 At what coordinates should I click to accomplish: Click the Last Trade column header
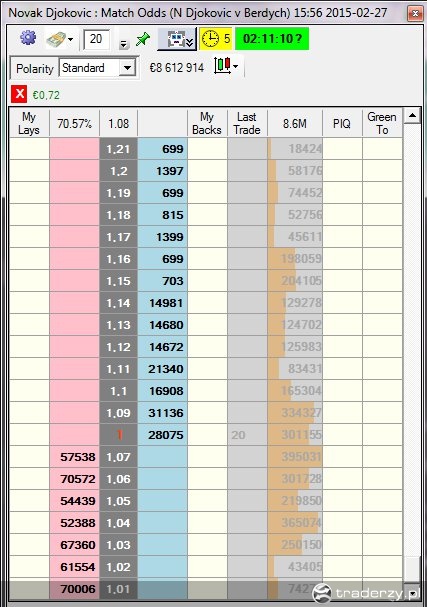pos(247,123)
